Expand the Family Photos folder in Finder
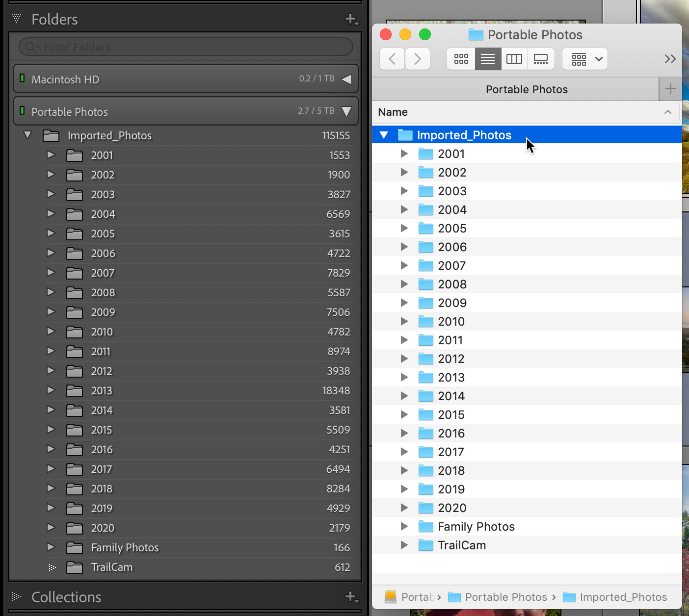Screen dimensions: 689x616 [x=404, y=526]
